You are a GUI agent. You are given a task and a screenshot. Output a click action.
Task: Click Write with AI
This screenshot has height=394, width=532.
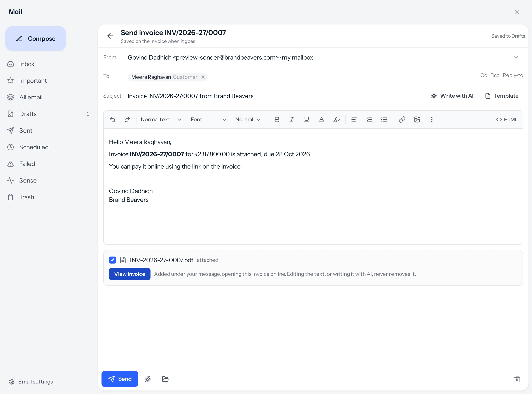point(452,96)
